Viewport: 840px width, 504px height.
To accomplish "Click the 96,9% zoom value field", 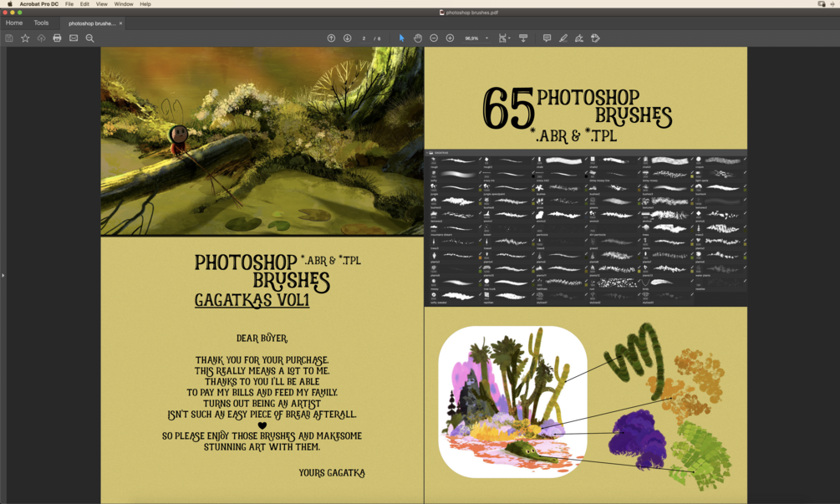I will click(472, 38).
